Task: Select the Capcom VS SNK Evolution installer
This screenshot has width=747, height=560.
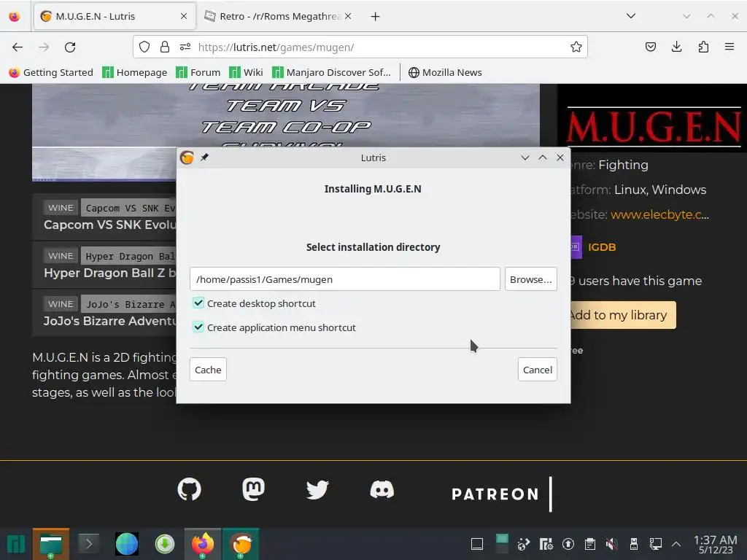Action: 105,216
